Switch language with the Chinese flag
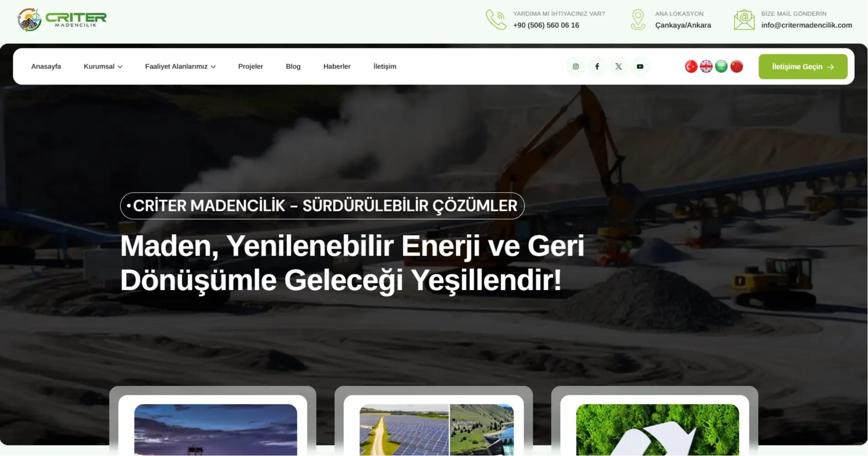This screenshot has height=456, width=868. click(737, 67)
